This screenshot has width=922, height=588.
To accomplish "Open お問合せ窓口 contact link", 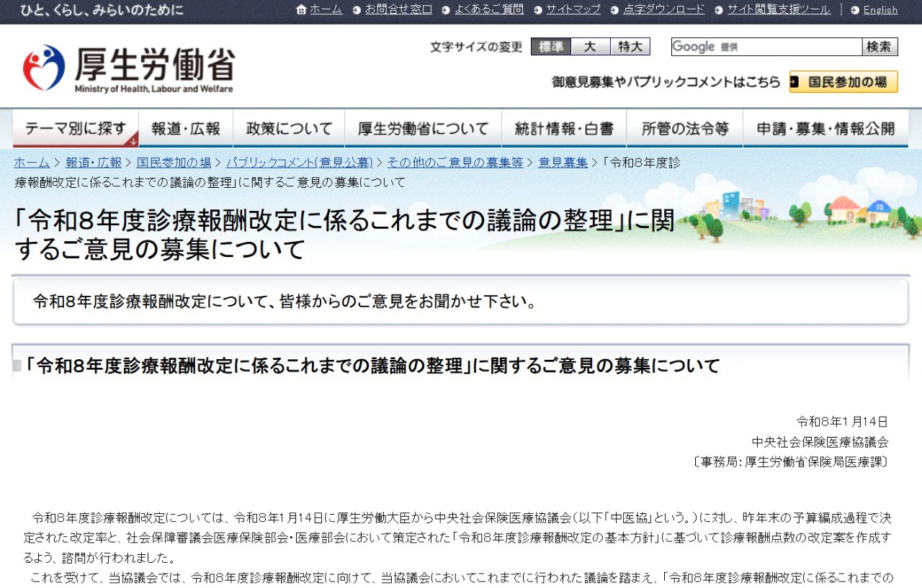I will pos(398,10).
